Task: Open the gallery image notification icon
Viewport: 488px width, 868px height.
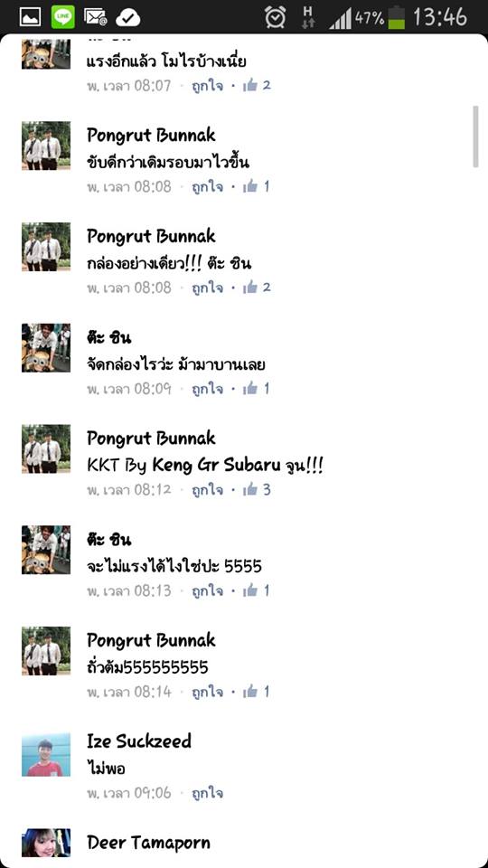Action: tap(31, 17)
